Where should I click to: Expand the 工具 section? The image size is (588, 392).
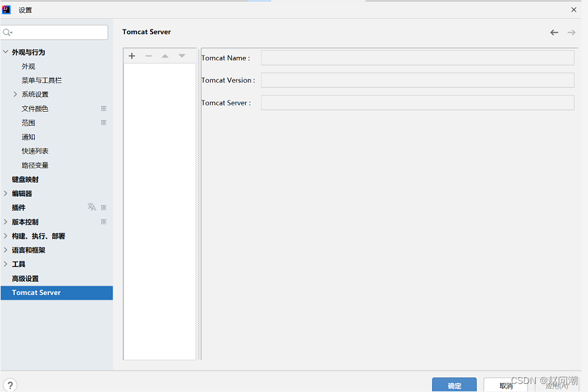pos(5,264)
